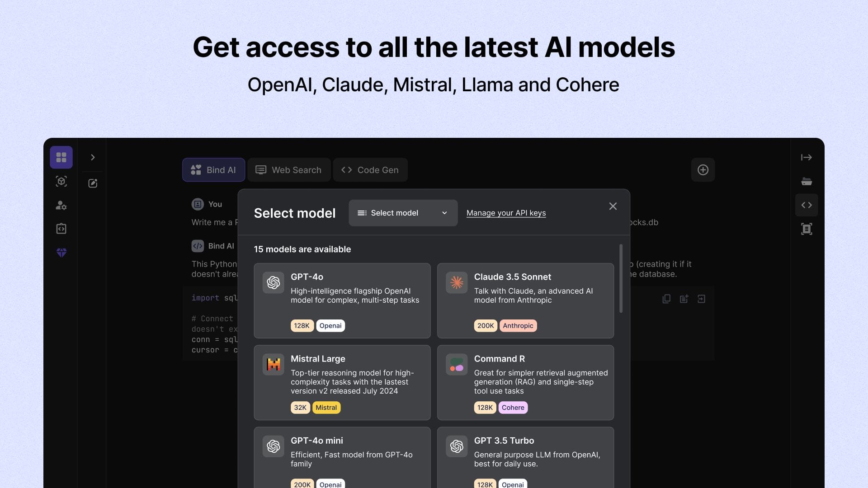This screenshot has width=868, height=488.
Task: Click the model list scrollbar
Action: 621,278
